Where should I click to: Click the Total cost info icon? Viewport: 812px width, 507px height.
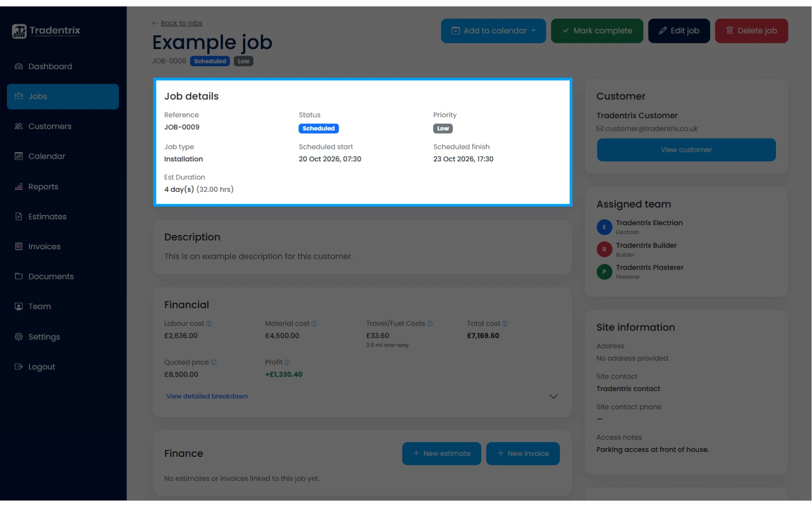505,324
